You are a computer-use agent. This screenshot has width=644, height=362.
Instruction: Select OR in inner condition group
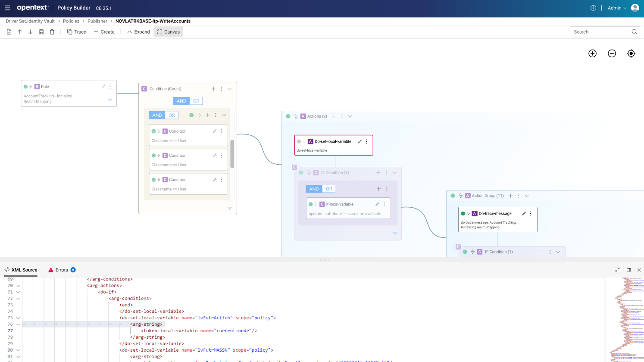[x=172, y=115]
